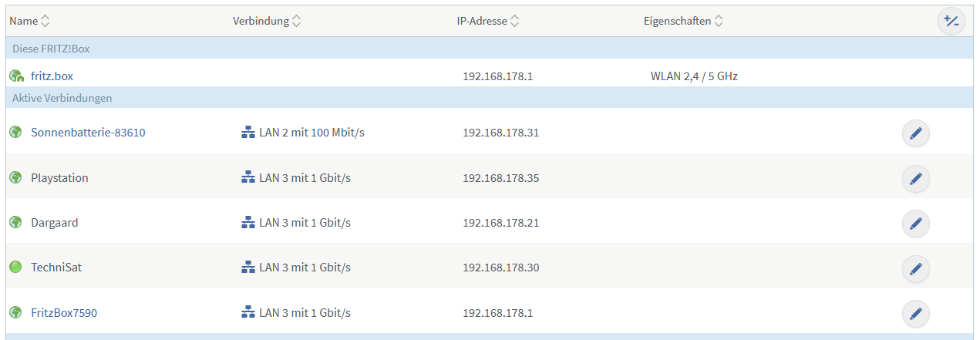980x340 pixels.
Task: Click the home globe icon beside fritz.box
Action: 16,76
